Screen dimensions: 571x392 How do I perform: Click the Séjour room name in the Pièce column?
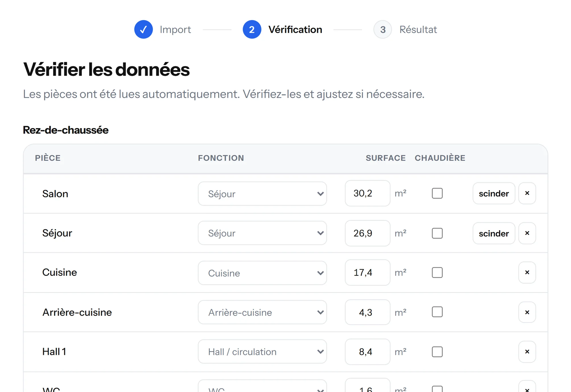pos(57,233)
